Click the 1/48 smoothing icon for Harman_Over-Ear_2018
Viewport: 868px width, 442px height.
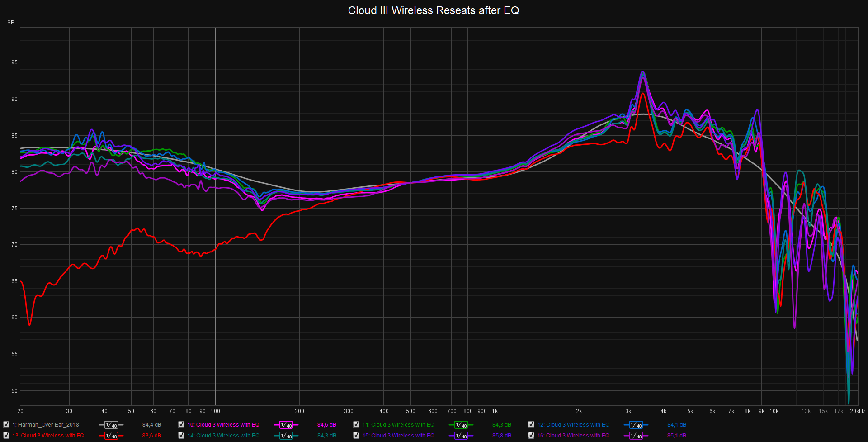click(111, 425)
